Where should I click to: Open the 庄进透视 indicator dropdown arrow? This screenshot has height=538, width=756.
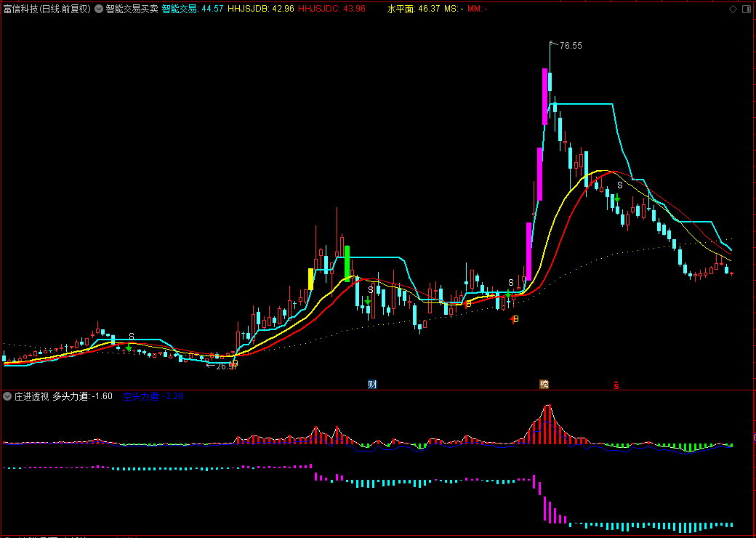pos(7,396)
